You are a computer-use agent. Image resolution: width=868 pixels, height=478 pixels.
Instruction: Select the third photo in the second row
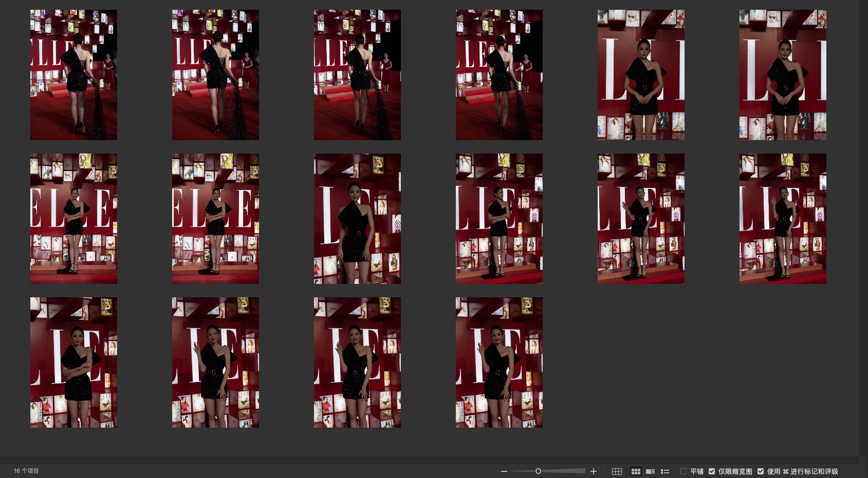click(x=357, y=219)
